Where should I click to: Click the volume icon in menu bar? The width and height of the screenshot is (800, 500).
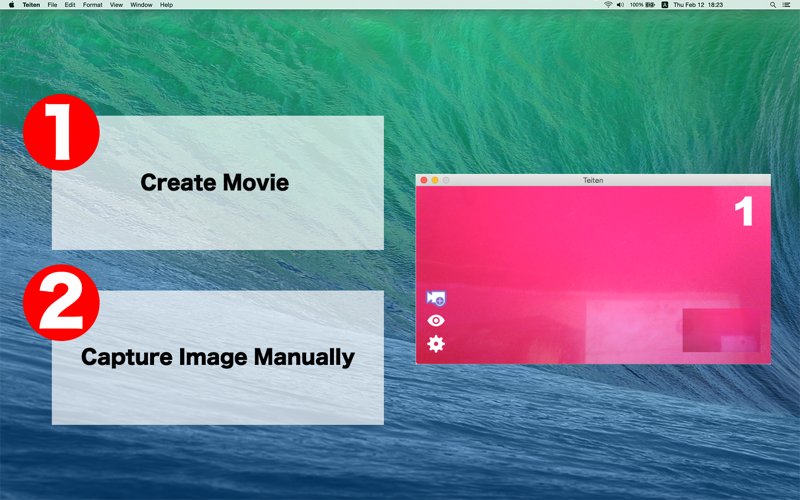point(620,5)
